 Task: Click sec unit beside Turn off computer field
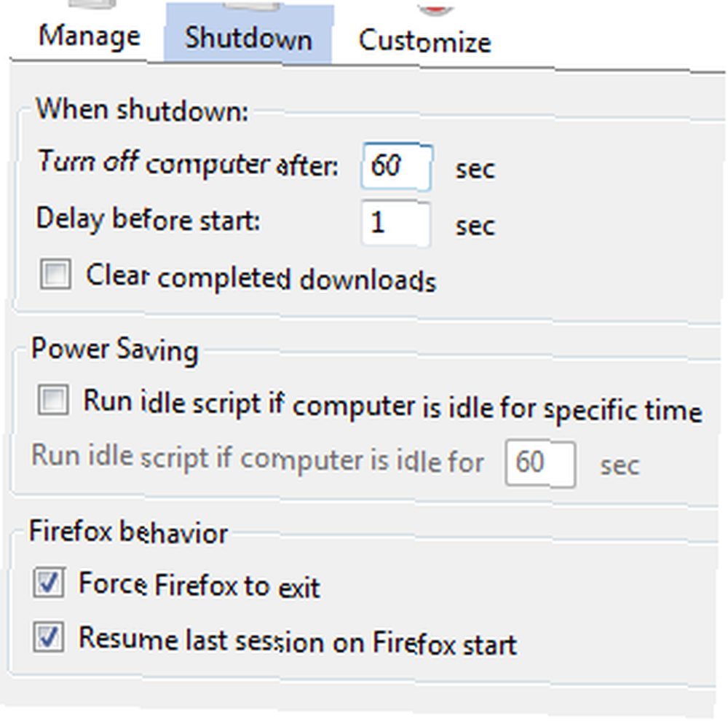(x=475, y=169)
